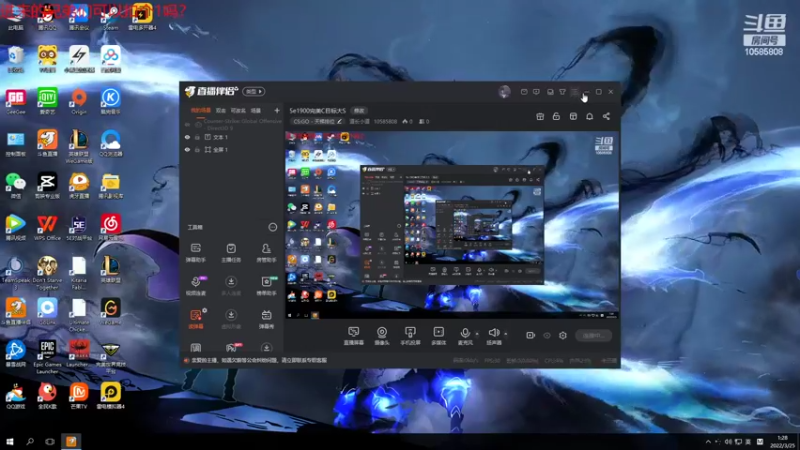Click the funnel-shaped icon in title bar
800x450 pixels.
562,92
